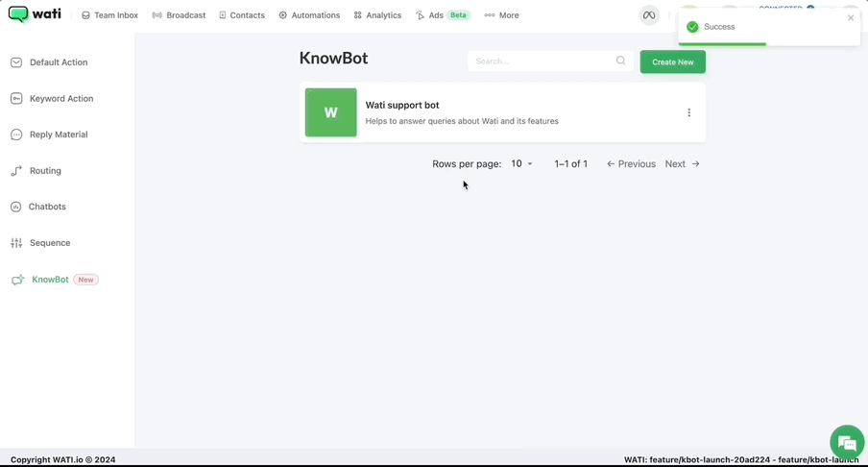Open the Wati support bot thumbnail
868x467 pixels.
pyautogui.click(x=331, y=112)
